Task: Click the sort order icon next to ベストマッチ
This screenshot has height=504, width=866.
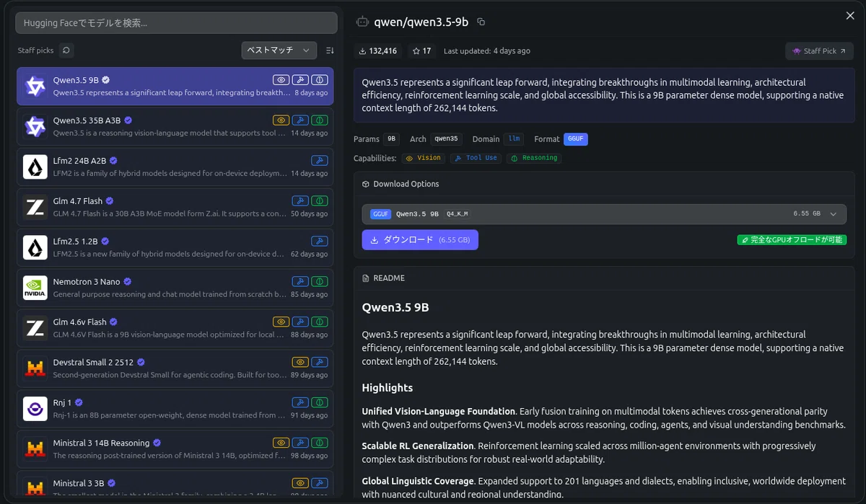Action: 330,50
